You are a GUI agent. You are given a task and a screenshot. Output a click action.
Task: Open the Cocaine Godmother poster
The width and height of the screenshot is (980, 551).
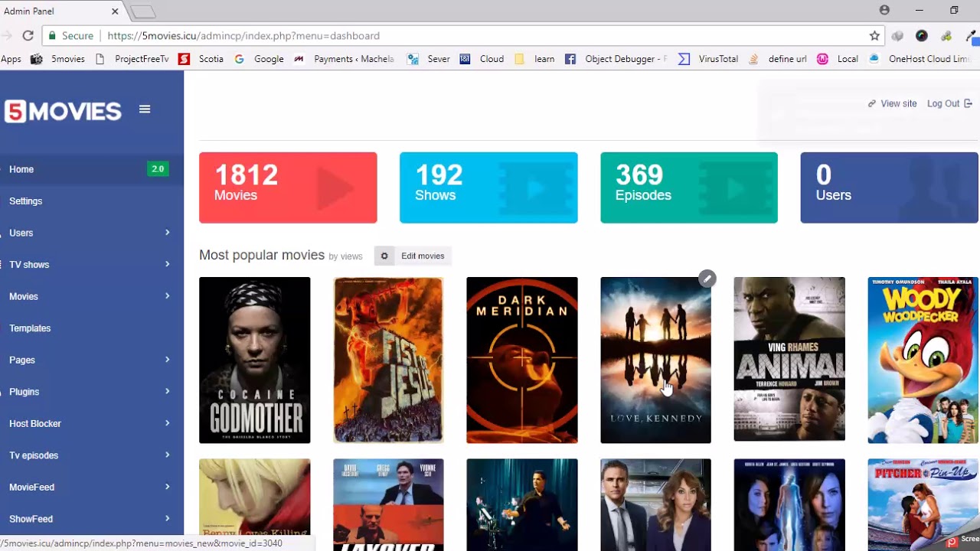tap(255, 360)
